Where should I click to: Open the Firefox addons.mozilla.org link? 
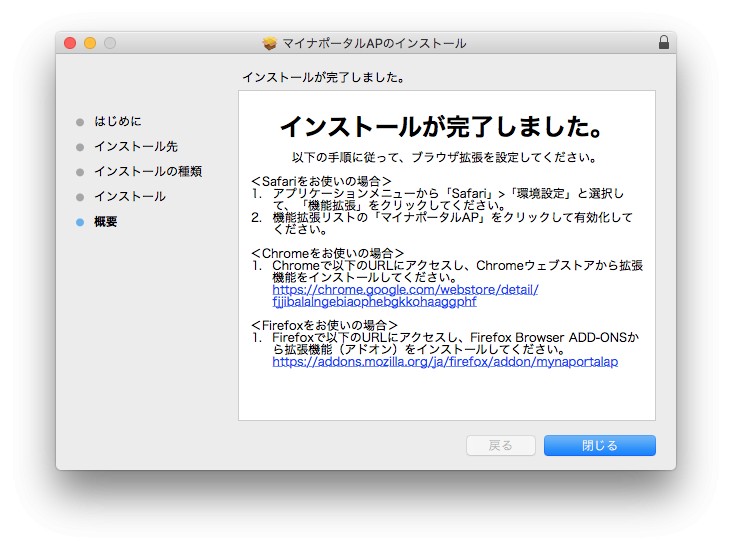[445, 361]
